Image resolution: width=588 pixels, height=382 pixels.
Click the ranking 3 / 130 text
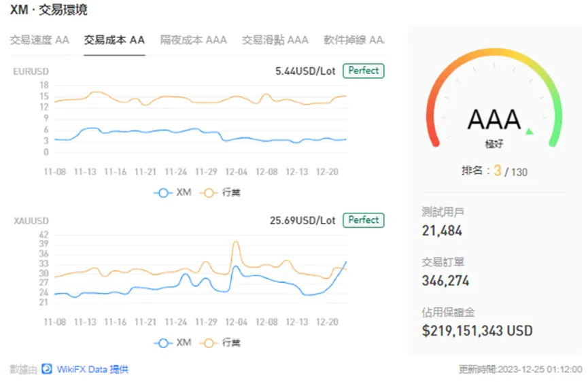click(x=495, y=171)
